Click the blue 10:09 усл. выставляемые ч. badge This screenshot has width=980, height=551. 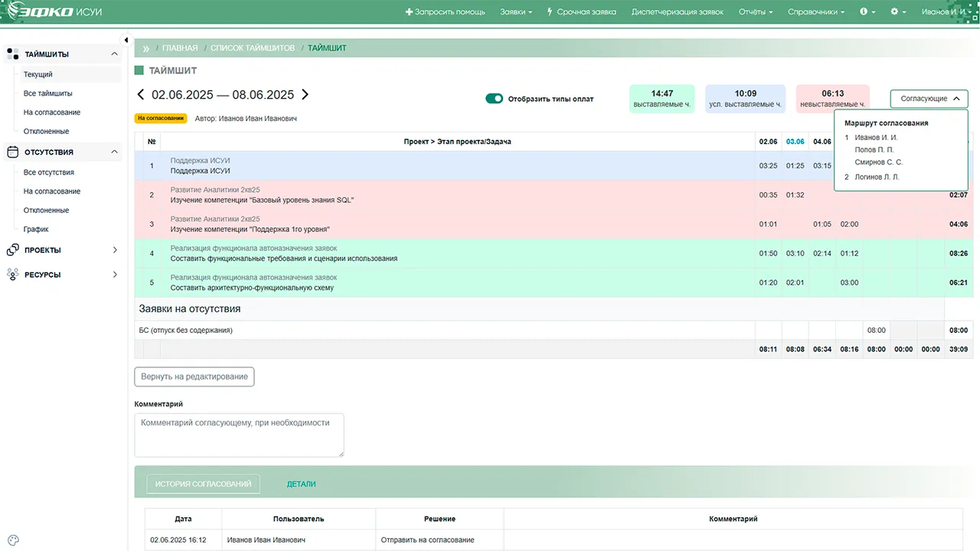pyautogui.click(x=746, y=99)
